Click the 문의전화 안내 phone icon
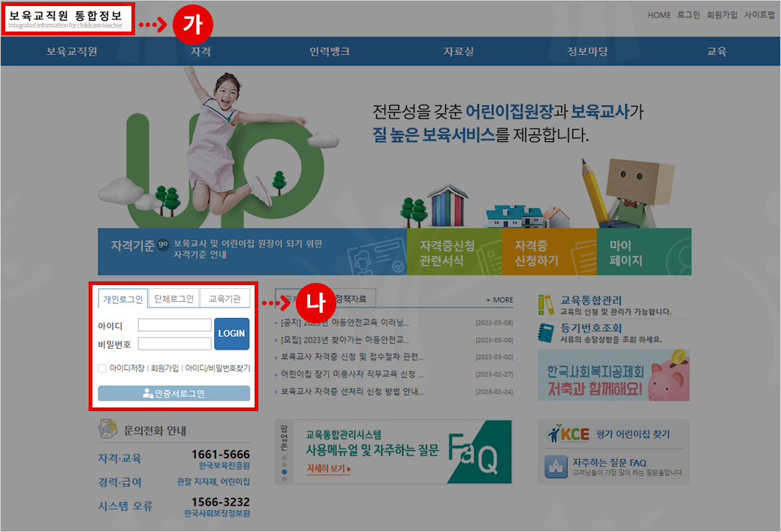The width and height of the screenshot is (781, 532). [x=108, y=430]
